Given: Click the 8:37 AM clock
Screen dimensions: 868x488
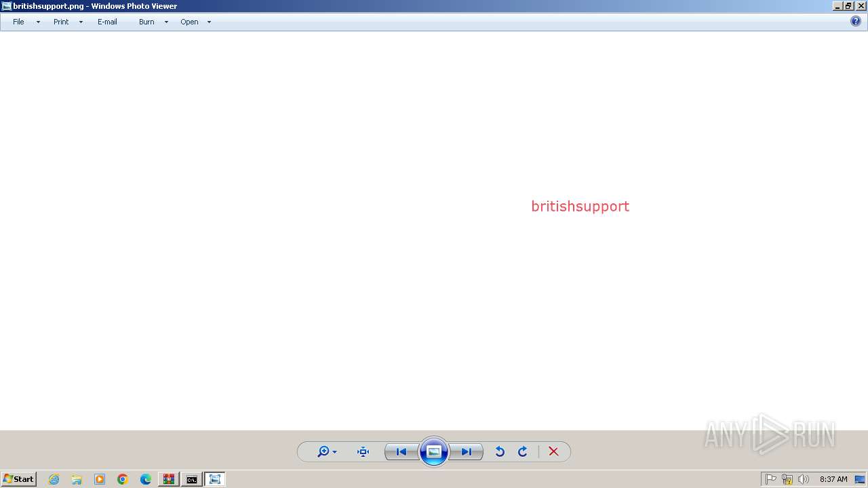Looking at the screenshot, I should click(833, 479).
